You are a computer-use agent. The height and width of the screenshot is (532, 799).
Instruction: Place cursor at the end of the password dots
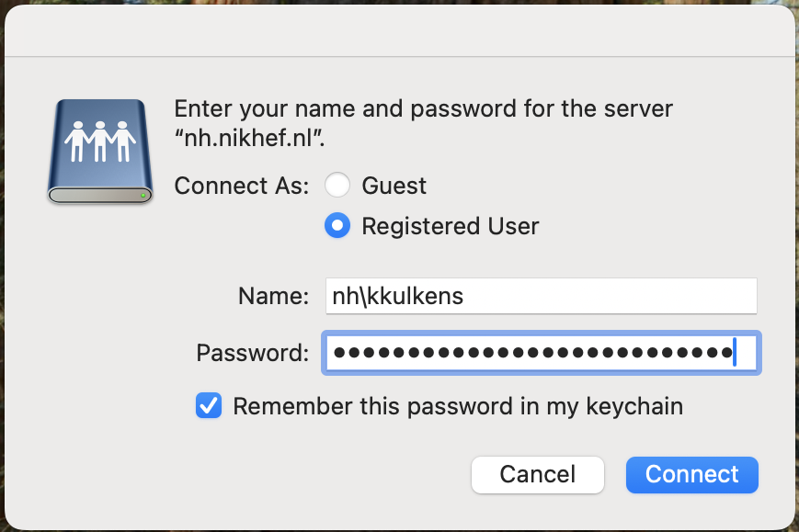click(x=734, y=352)
